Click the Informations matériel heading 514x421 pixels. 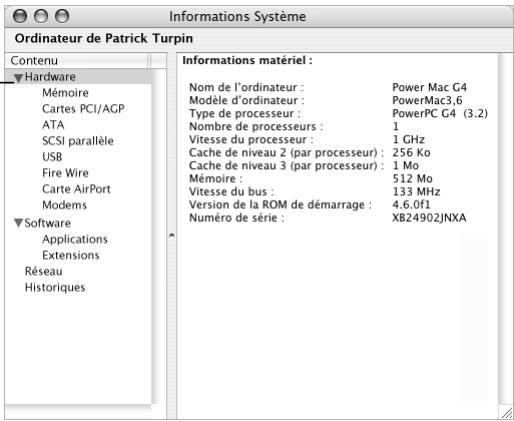point(247,60)
